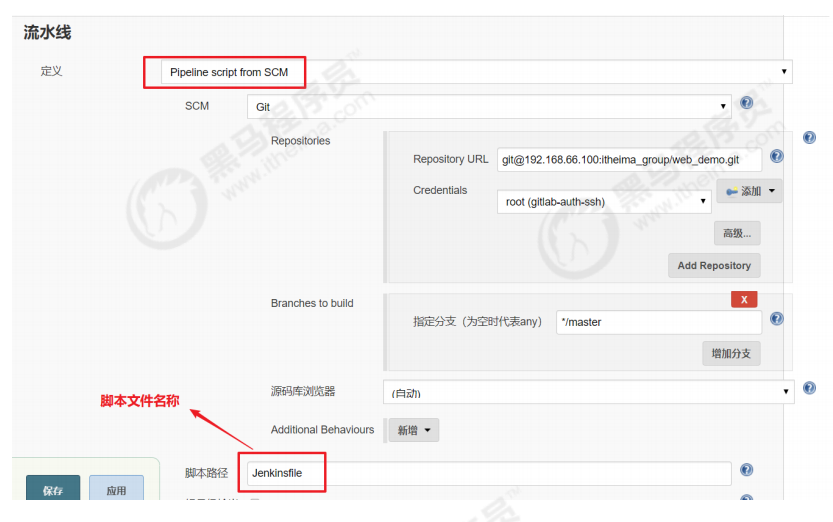
Task: Open help icon beside SCM Git dropdown
Action: coord(746,102)
